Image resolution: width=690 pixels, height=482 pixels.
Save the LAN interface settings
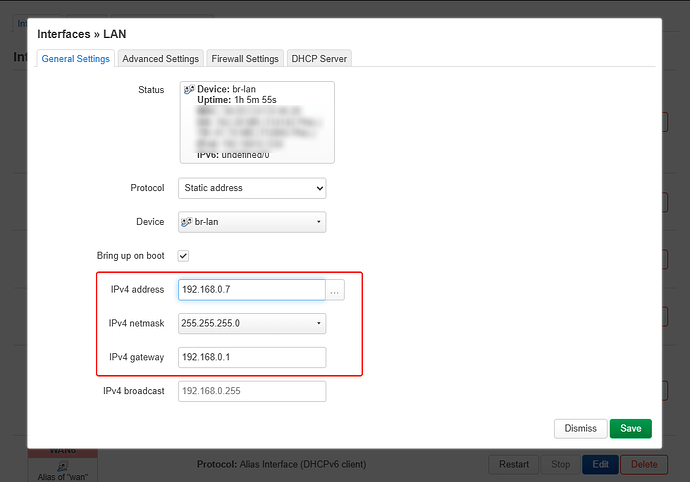pos(630,428)
